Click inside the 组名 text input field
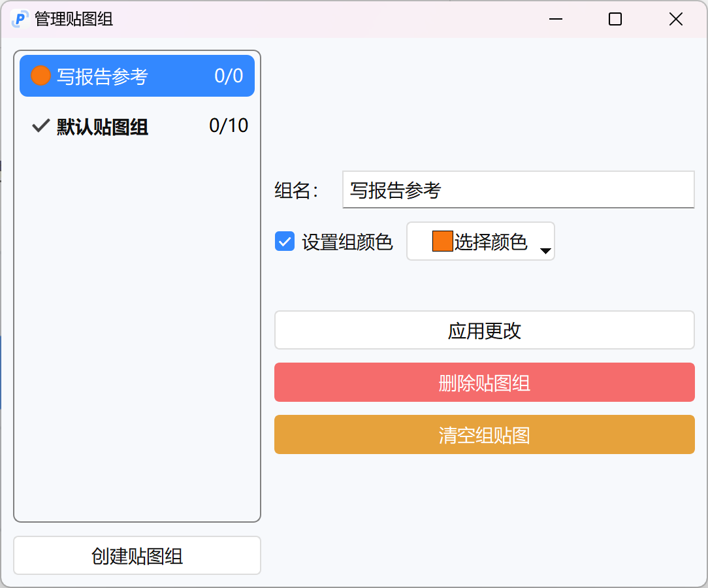This screenshot has height=588, width=708. pos(518,189)
